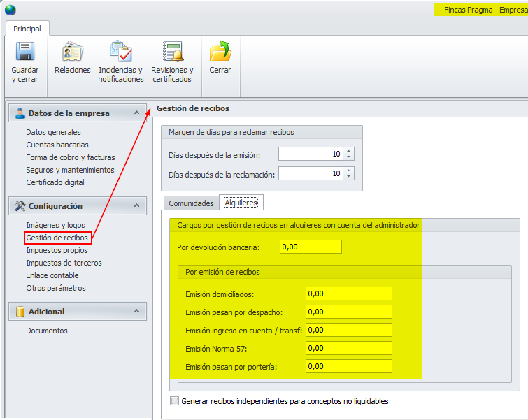Open the Relaciones icon in ribbon
The image size is (528, 420).
pyautogui.click(x=73, y=52)
